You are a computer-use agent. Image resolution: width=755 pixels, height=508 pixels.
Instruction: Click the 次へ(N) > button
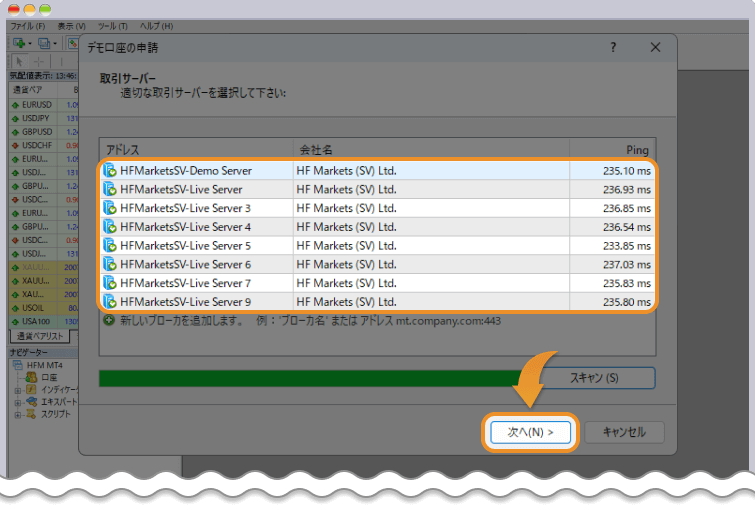pos(530,432)
